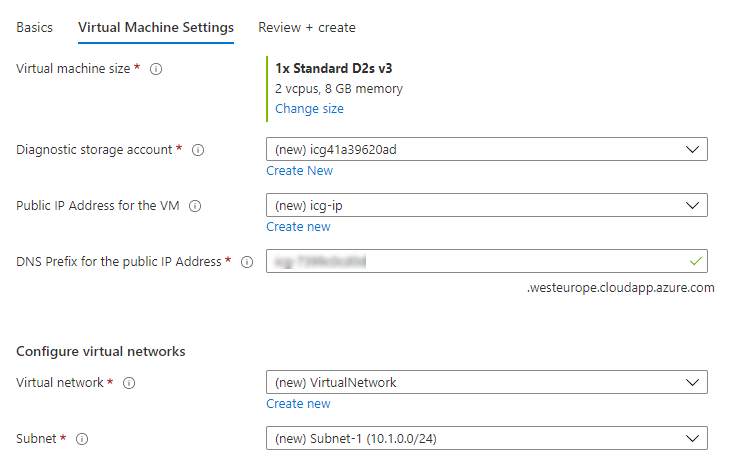Click info icon next to DNS Prefix label
Image resolution: width=732 pixels, height=476 pixels.
click(x=247, y=262)
